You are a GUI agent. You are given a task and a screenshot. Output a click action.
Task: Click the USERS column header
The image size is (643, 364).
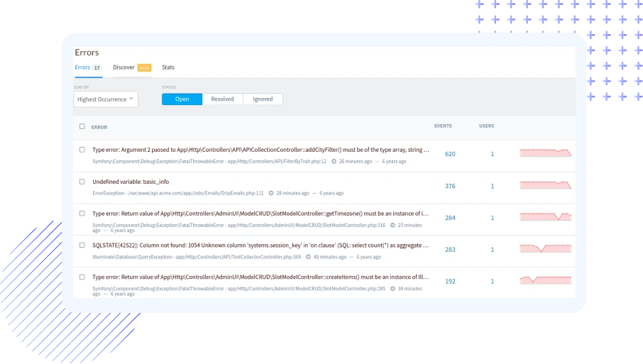point(486,126)
